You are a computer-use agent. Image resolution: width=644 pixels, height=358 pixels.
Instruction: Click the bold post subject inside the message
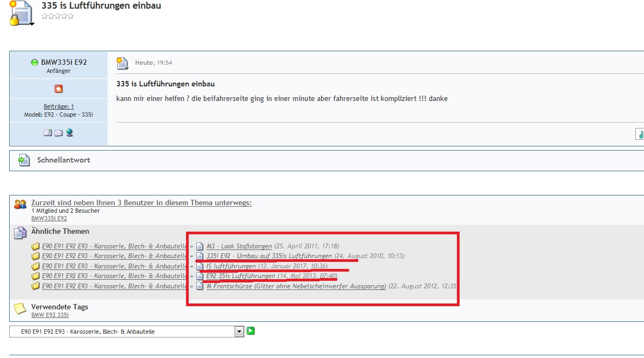(x=165, y=84)
